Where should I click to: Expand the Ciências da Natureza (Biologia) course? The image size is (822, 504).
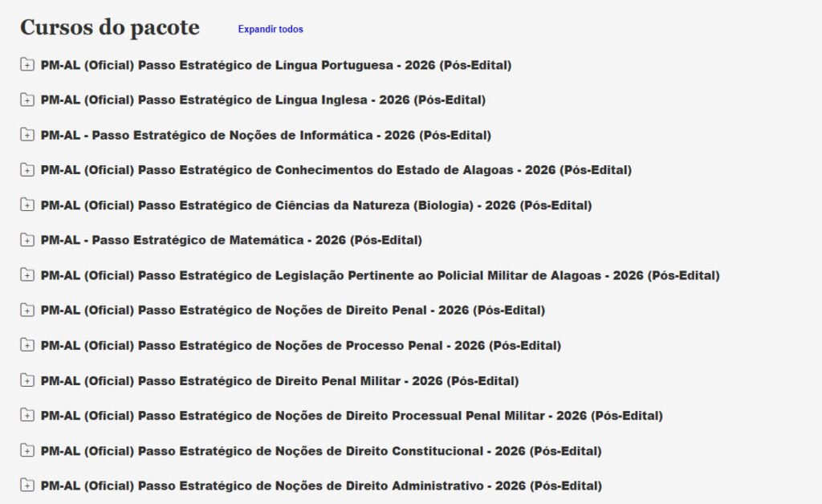tap(28, 205)
